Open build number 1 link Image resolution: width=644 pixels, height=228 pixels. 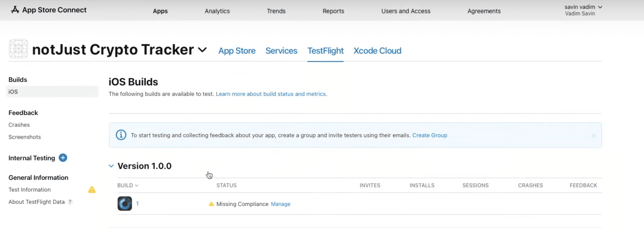tap(137, 204)
